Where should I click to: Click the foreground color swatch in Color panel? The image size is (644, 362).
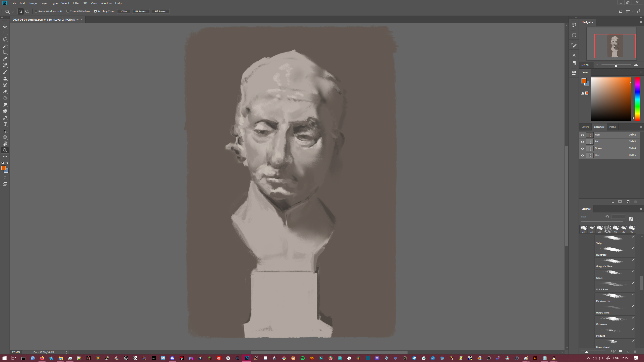(x=584, y=81)
